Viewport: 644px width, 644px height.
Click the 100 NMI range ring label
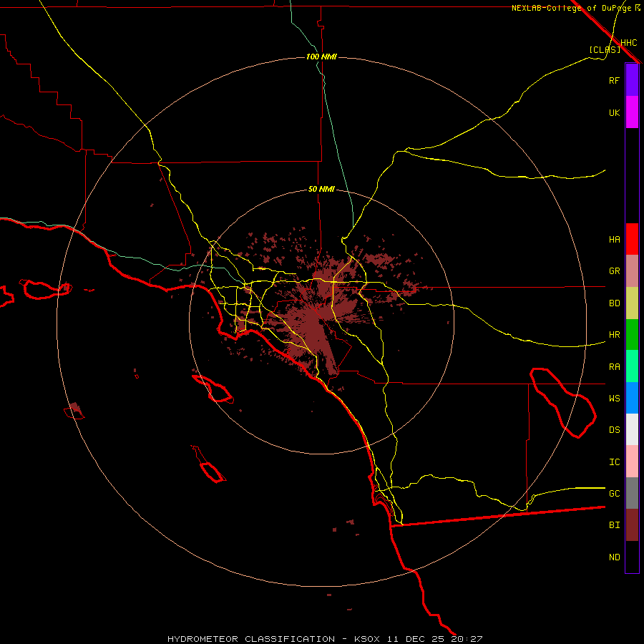click(x=321, y=57)
